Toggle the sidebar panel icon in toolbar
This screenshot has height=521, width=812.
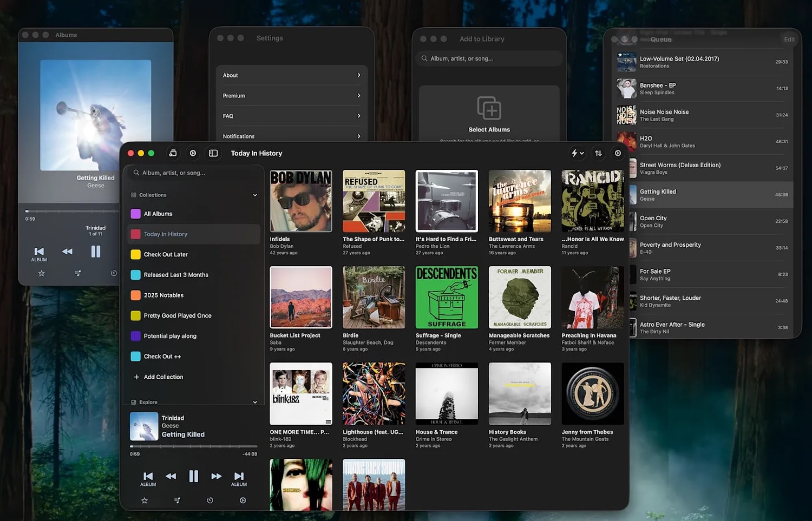coord(213,153)
